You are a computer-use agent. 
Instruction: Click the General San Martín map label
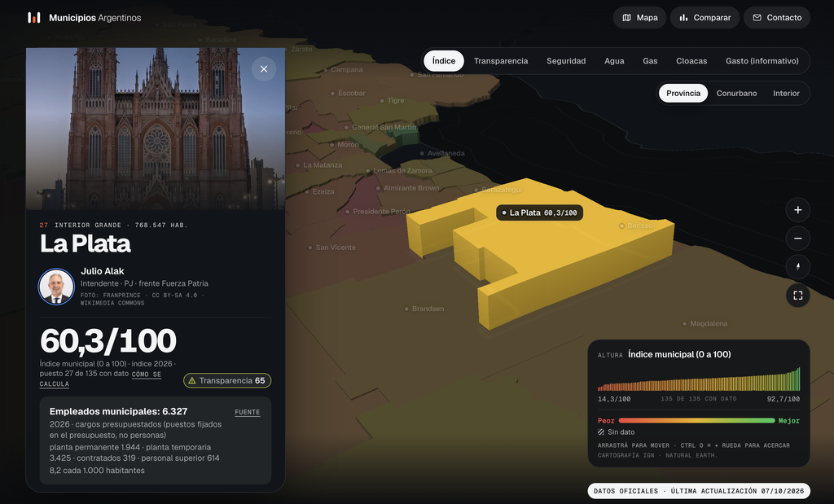380,127
